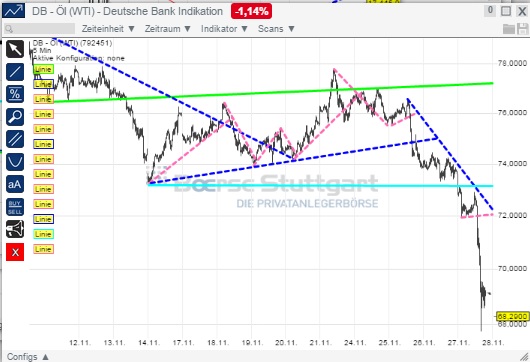Click the red X delete drawings button
Image resolution: width=530 pixels, height=362 pixels.
15,252
